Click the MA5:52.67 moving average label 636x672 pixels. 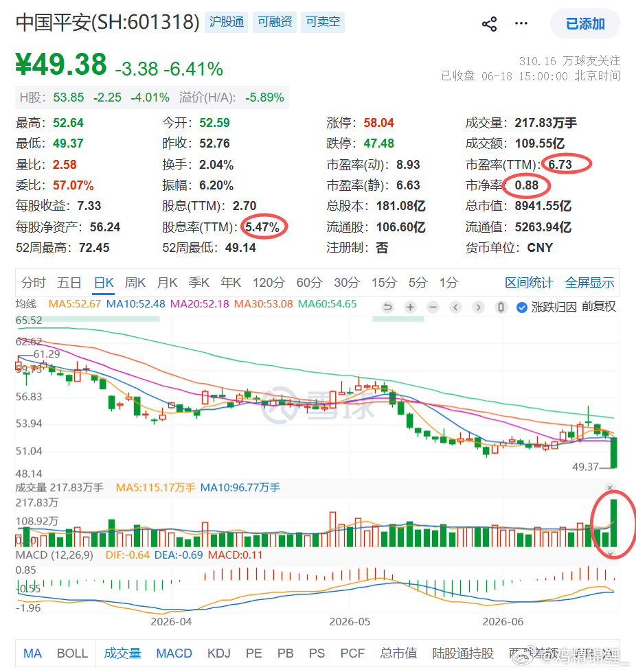(75, 304)
